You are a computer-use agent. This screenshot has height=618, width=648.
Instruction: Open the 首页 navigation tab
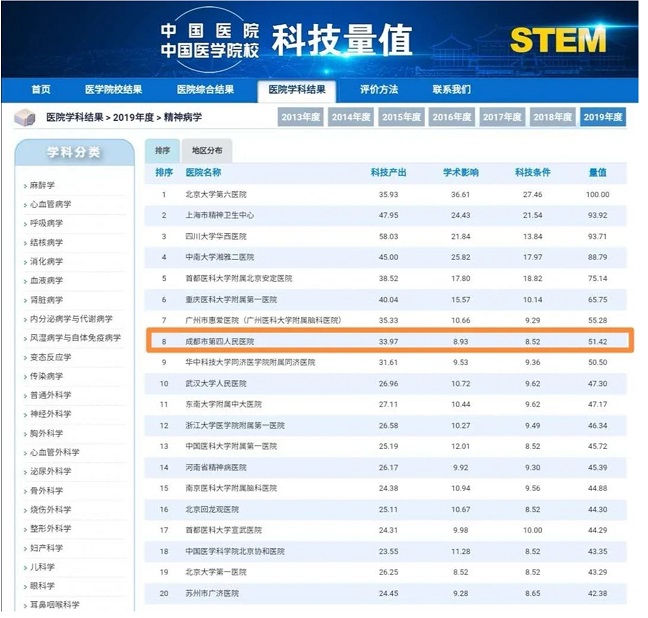click(41, 89)
